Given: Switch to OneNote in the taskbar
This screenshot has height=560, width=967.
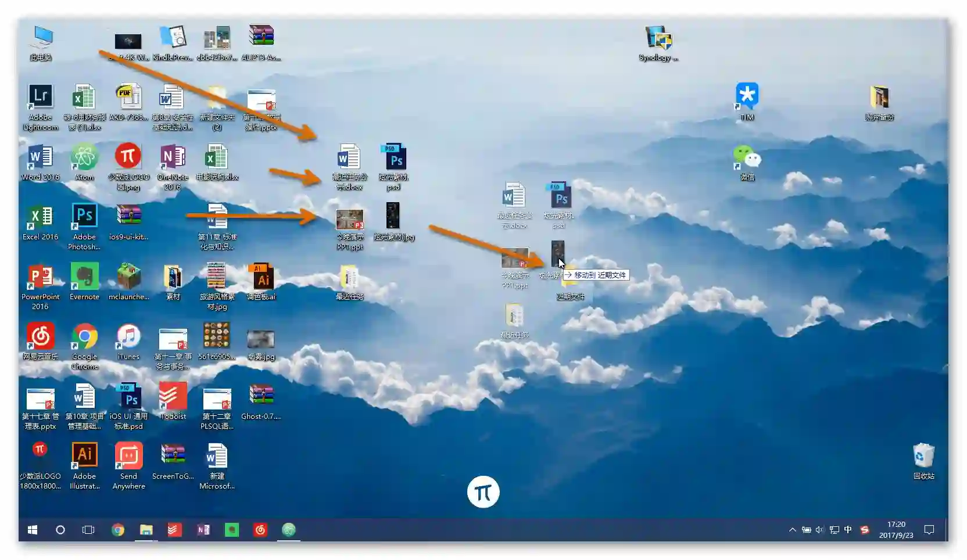Looking at the screenshot, I should click(203, 530).
